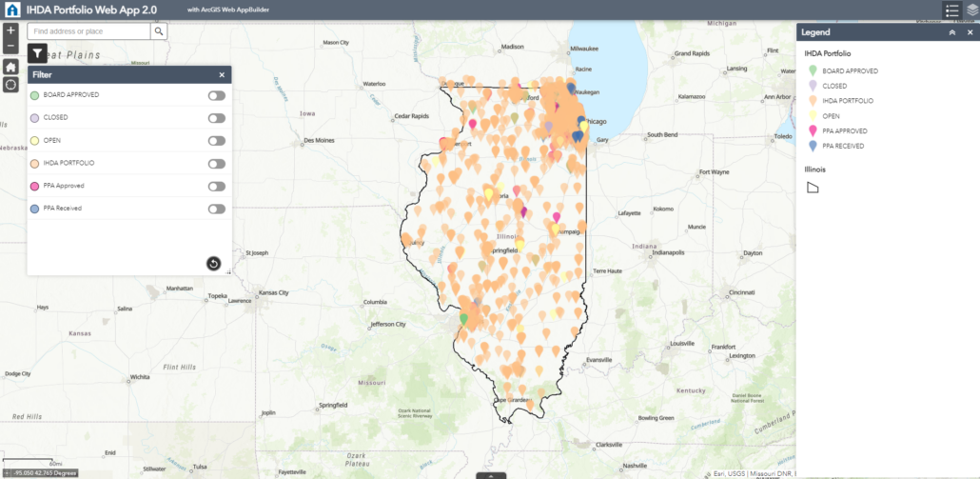Click purple CLOSED legend pin
980x479 pixels.
(813, 86)
